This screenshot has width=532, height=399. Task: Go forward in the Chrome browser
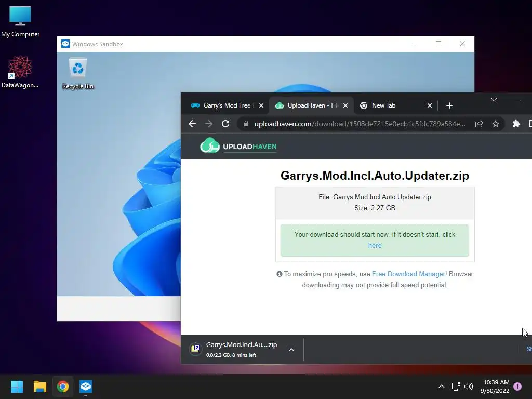click(x=209, y=124)
